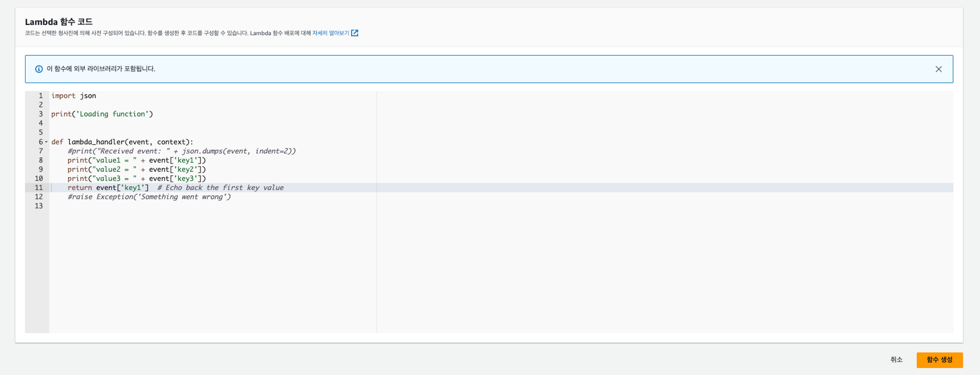Viewport: 980px width, 375px height.
Task: Click the 취소 button
Action: tap(896, 360)
